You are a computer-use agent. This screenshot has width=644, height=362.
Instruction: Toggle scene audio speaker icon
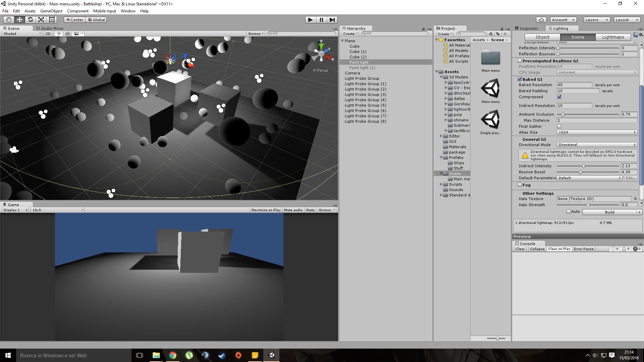67,34
